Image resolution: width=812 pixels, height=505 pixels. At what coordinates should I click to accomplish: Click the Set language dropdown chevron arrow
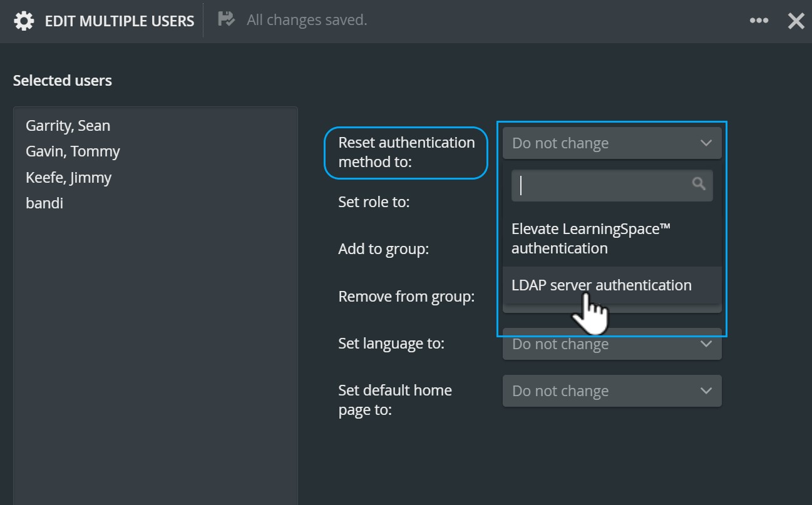pos(706,344)
